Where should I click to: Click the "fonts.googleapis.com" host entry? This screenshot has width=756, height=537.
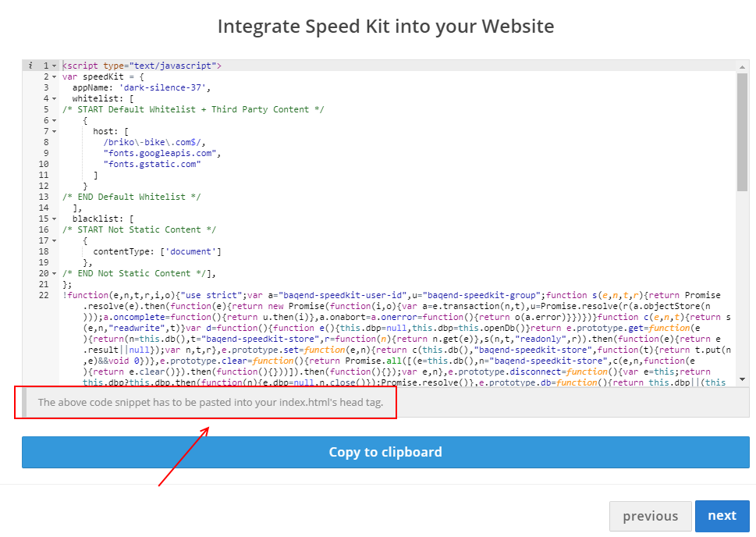[159, 154]
